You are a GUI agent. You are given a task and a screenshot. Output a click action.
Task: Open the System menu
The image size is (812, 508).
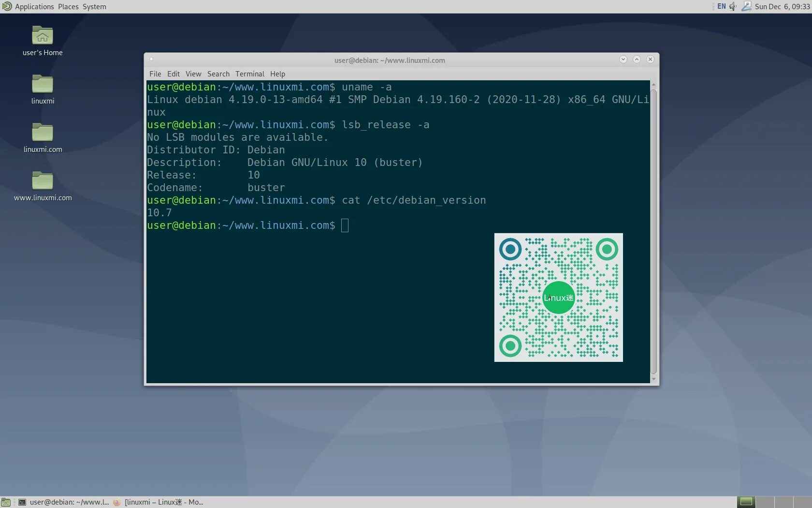pyautogui.click(x=94, y=7)
